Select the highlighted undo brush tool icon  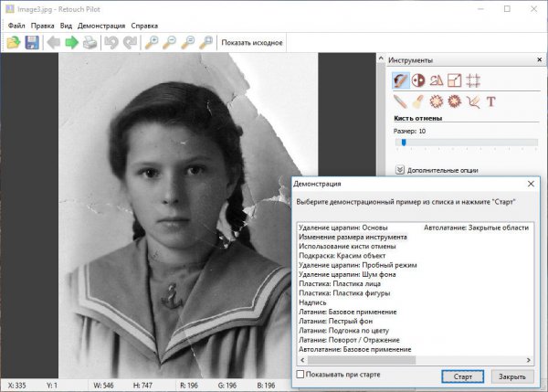[400, 80]
